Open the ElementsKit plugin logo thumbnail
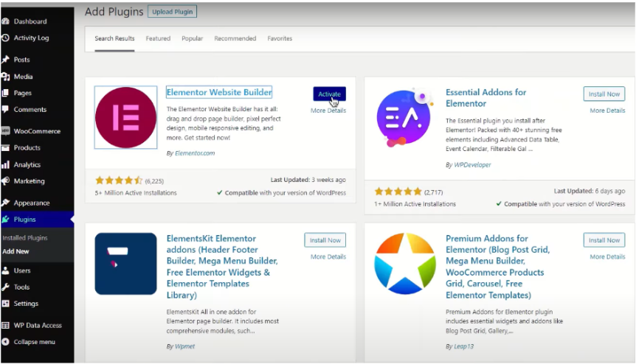This screenshot has height=364, width=636. [125, 264]
